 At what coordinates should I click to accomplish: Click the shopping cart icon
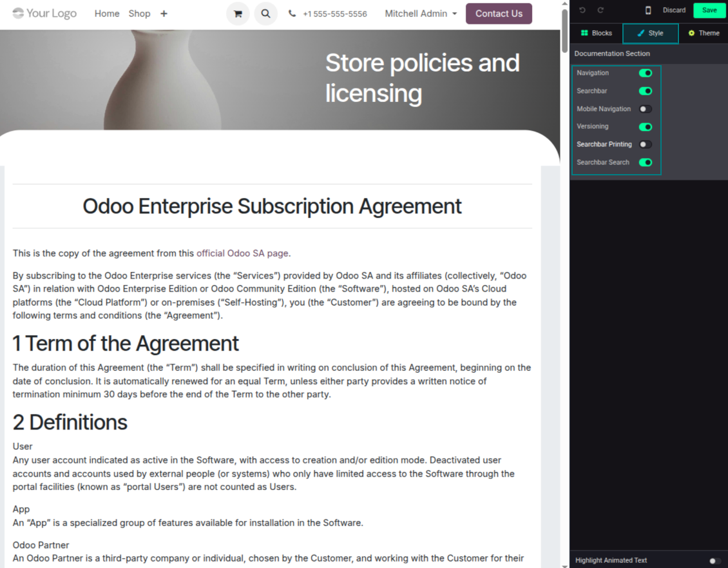(238, 14)
